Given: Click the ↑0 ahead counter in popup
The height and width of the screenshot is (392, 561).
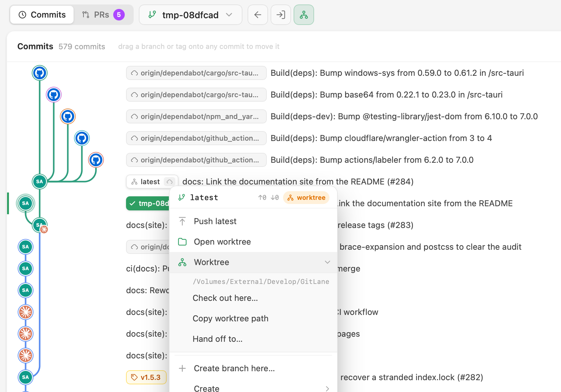Looking at the screenshot, I should pyautogui.click(x=262, y=198).
